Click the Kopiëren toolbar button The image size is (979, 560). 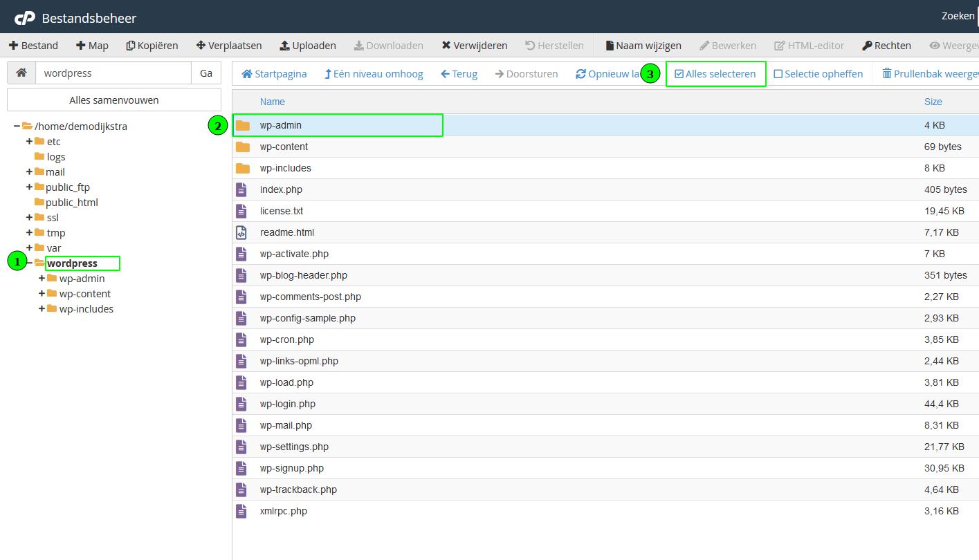[152, 46]
